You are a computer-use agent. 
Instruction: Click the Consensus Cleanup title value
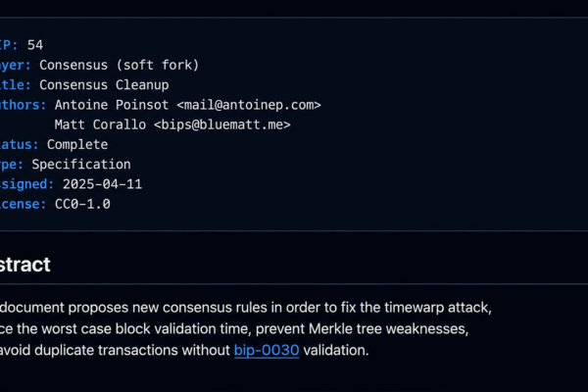(x=104, y=85)
